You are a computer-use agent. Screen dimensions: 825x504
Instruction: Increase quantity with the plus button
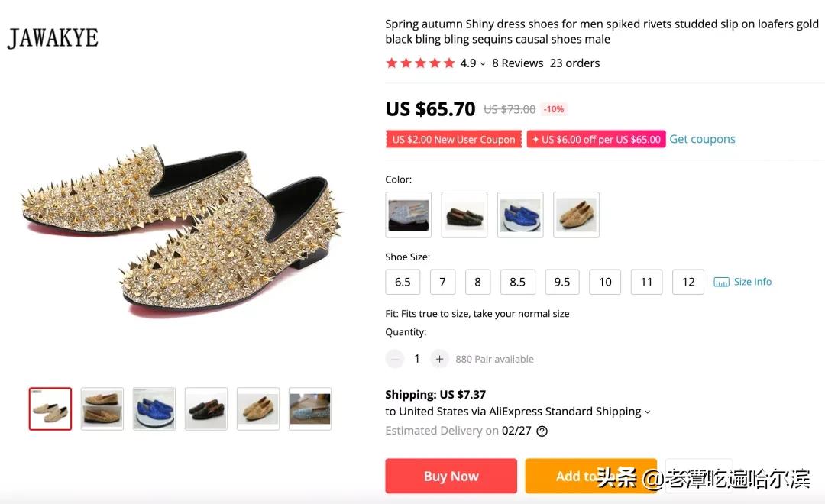click(x=439, y=359)
